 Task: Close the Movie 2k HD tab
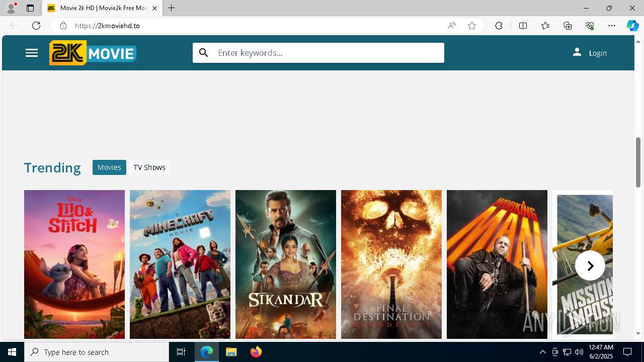point(155,8)
